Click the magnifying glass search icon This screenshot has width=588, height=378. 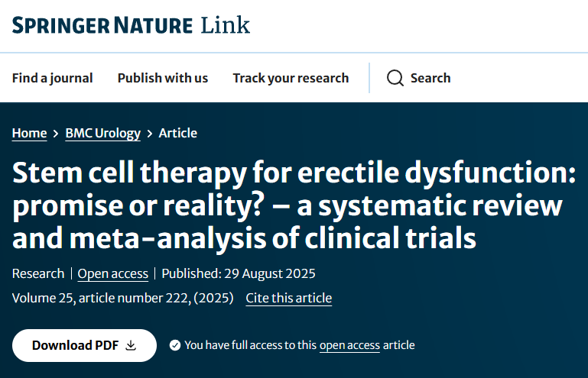395,78
